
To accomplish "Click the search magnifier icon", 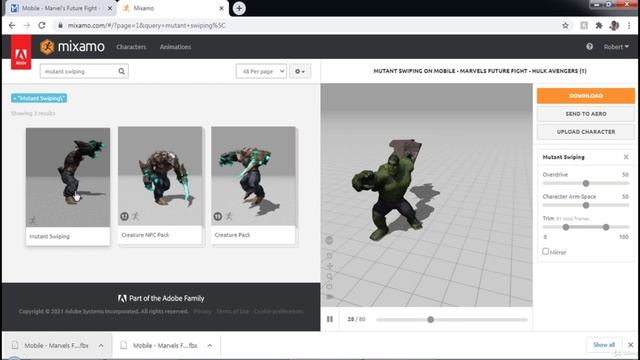I will (122, 71).
